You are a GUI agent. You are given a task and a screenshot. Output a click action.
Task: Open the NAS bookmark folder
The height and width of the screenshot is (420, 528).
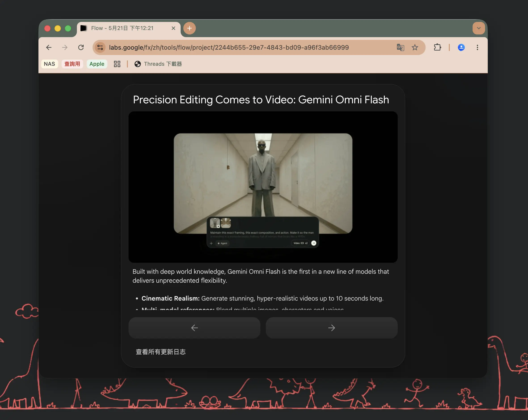[x=49, y=64]
